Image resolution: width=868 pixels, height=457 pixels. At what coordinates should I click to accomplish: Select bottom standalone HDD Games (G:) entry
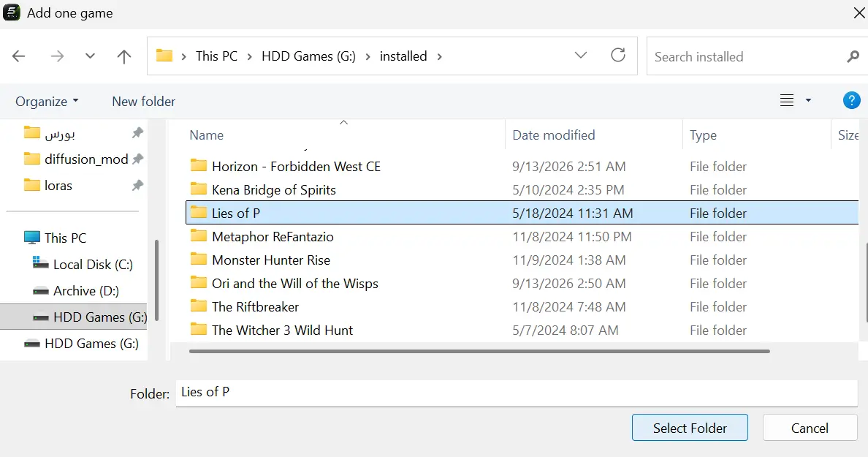click(81, 344)
